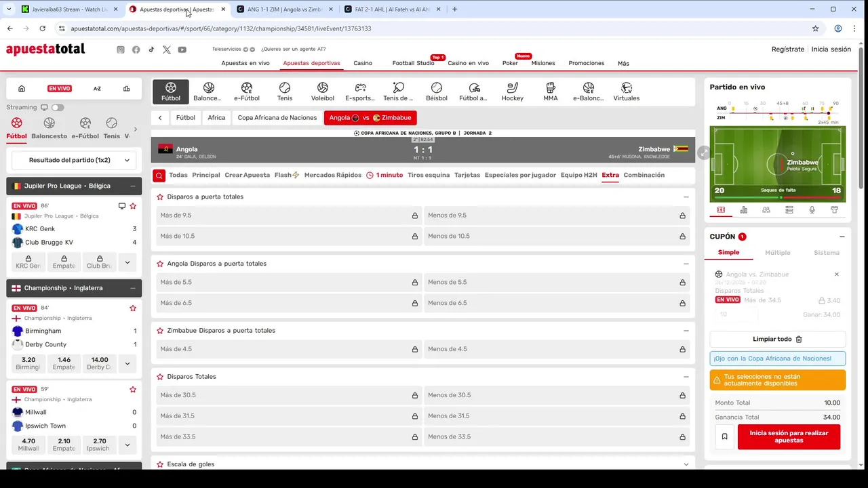
Task: Open the field view icon under live pitch
Action: pos(721,210)
